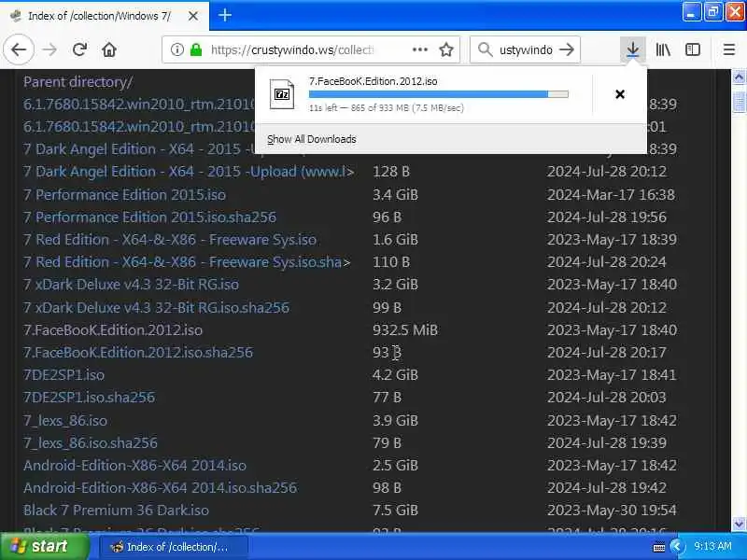Image resolution: width=747 pixels, height=560 pixels.
Task: Cancel the 7.FaceBooK.Edition.2012.iso download
Action: pos(620,94)
